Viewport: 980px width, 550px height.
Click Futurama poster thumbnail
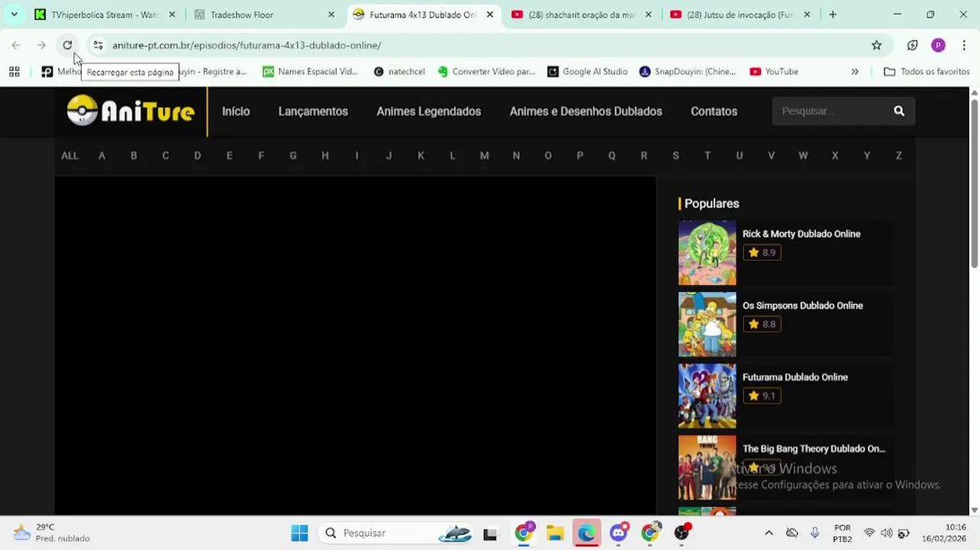pos(707,396)
